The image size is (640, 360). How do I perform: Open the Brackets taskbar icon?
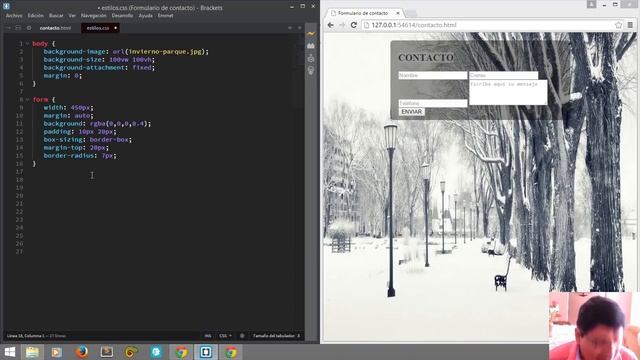[x=206, y=352]
